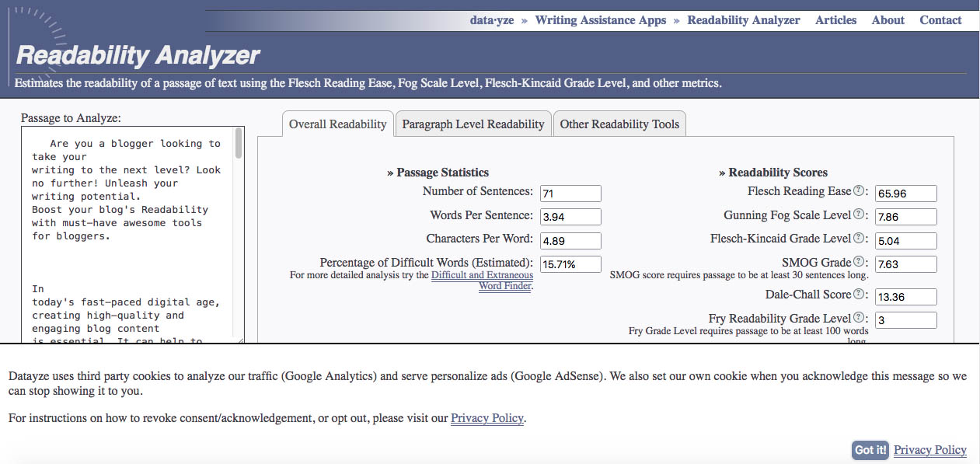Click the Readability Scores heading

[x=773, y=173]
